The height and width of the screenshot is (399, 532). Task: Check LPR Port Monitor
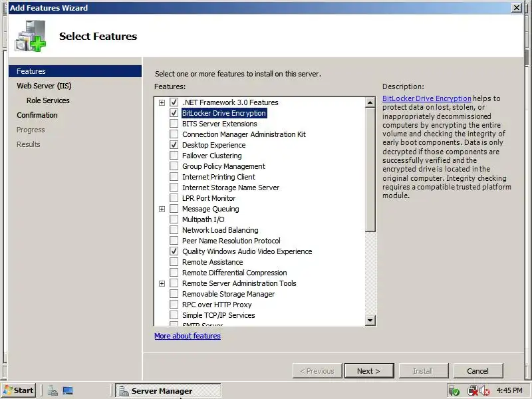point(174,198)
